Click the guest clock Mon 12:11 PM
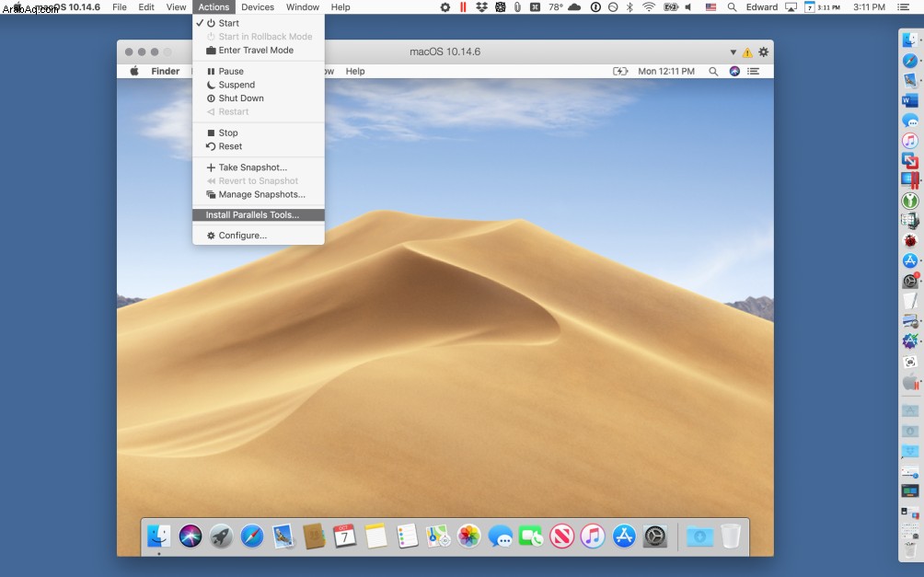 pos(666,71)
